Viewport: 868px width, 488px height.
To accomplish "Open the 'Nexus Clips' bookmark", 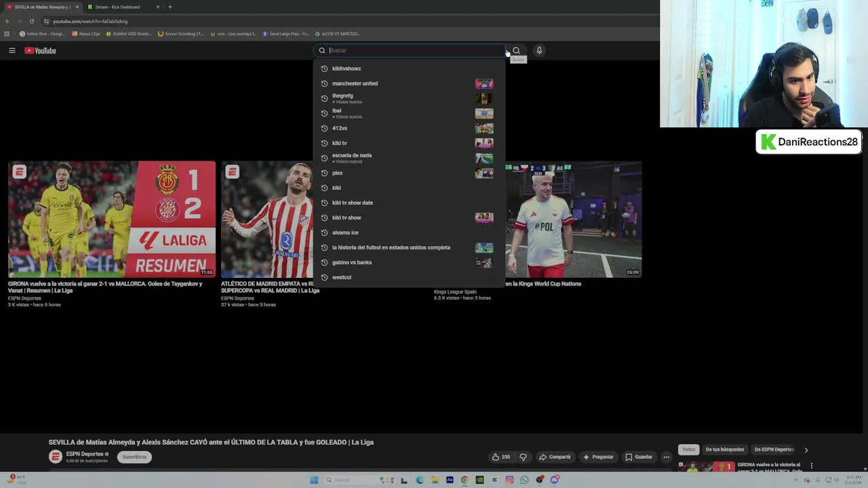I will point(86,33).
